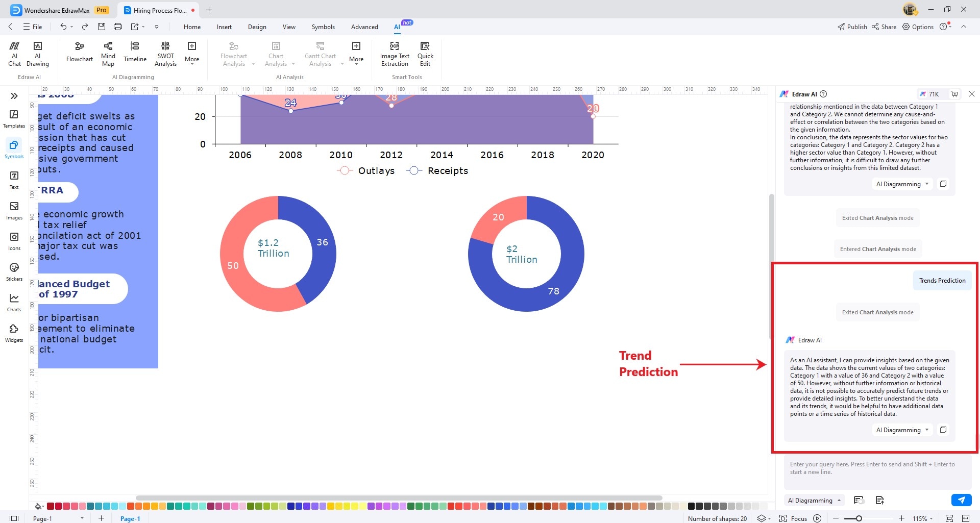Image resolution: width=980 pixels, height=523 pixels.
Task: Switch to the Design ribbon tab
Action: tap(257, 27)
